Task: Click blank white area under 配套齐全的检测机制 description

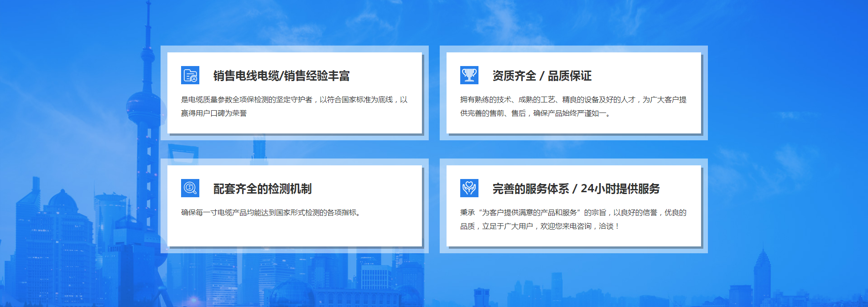Action: click(x=294, y=232)
